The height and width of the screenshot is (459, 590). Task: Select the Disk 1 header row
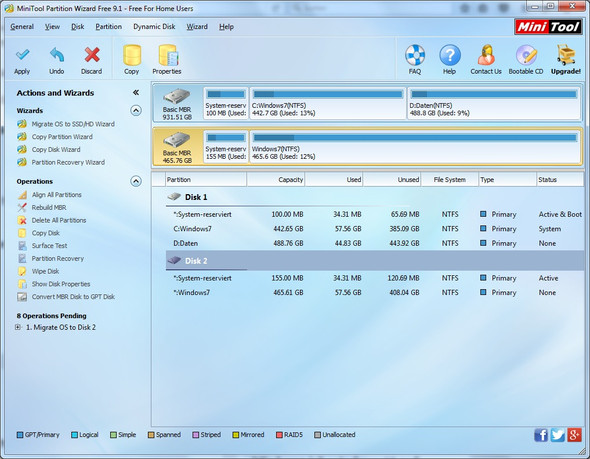click(x=375, y=197)
